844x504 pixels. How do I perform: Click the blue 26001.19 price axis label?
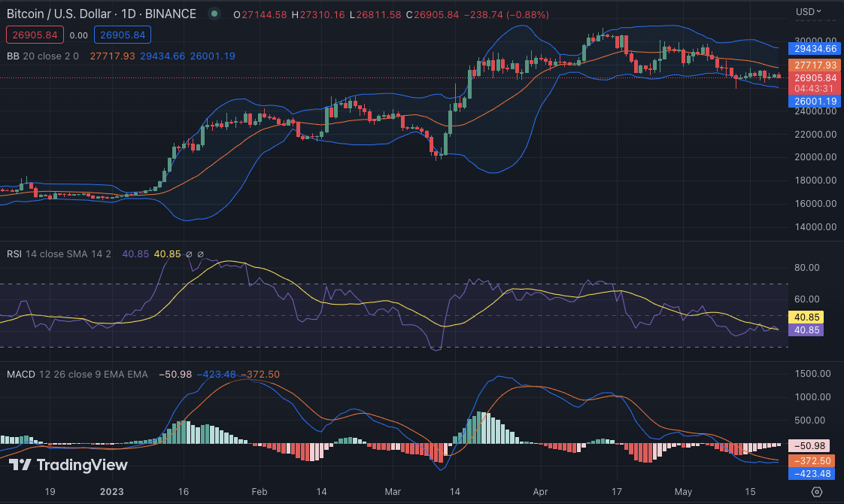pos(815,102)
